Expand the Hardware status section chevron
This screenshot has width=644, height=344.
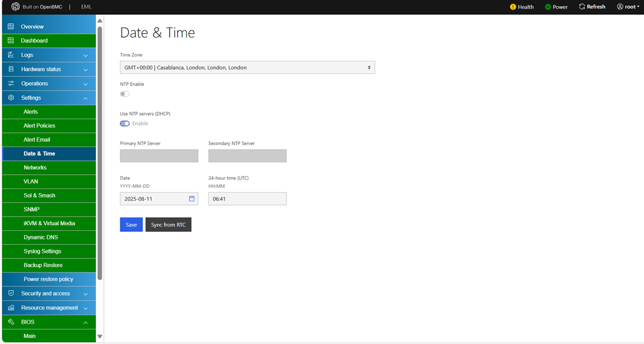click(x=85, y=70)
